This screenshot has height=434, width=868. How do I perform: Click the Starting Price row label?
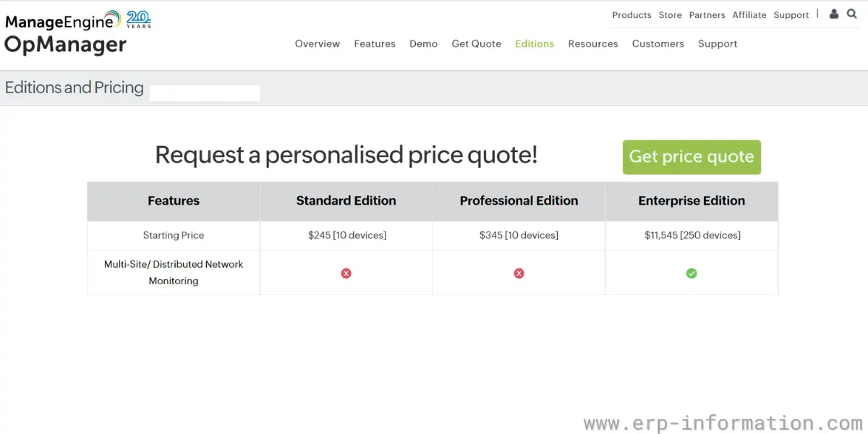click(174, 236)
